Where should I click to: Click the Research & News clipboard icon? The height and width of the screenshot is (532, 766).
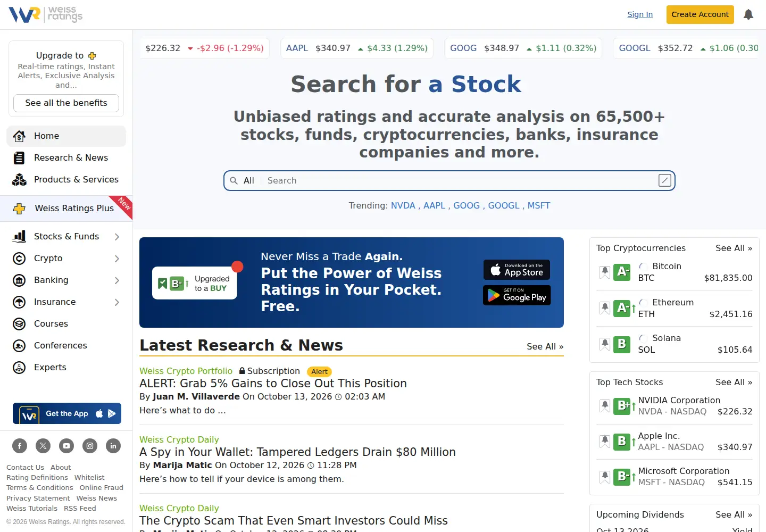19,158
